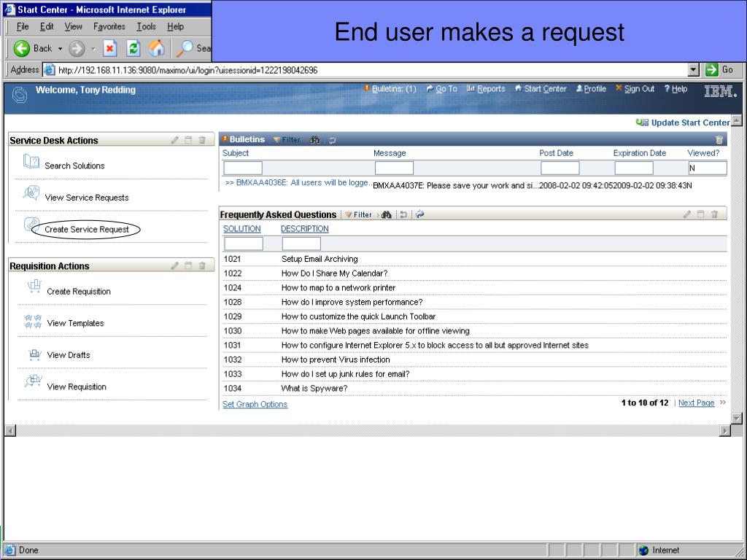Click the View Templates carts icon
Viewport: 747px width, 560px height.
pos(33,322)
